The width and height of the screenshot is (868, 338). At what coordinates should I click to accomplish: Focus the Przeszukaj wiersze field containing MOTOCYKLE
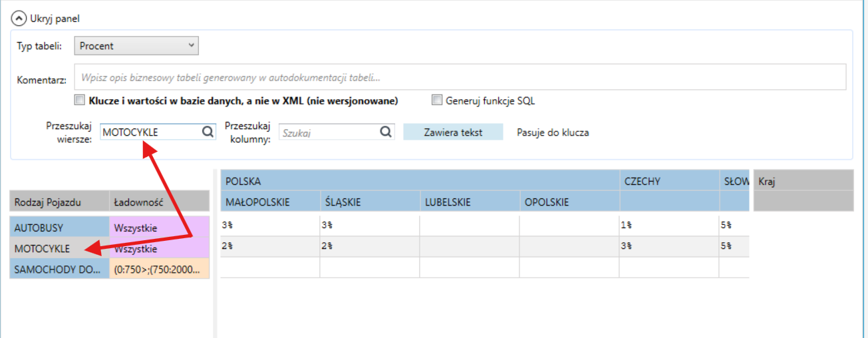[x=158, y=132]
